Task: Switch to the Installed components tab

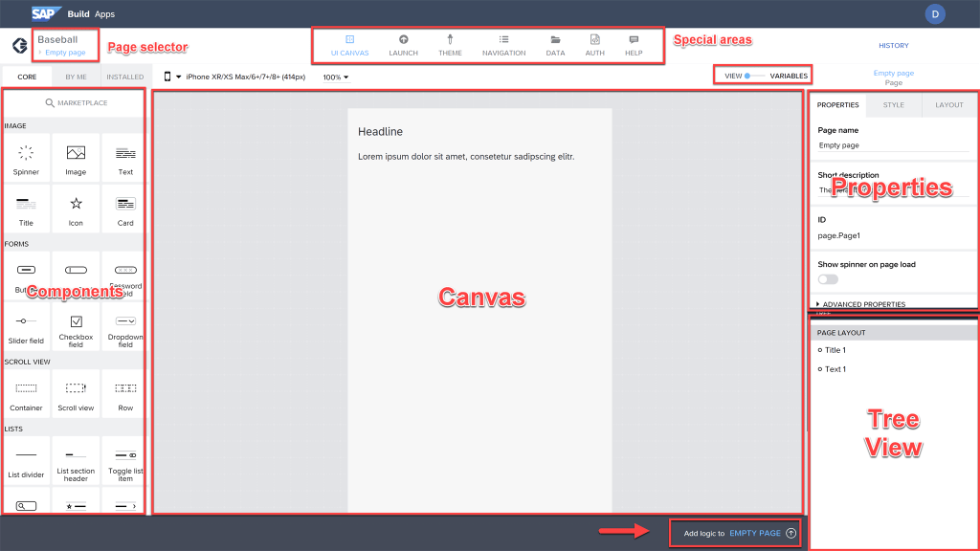Action: 124,77
